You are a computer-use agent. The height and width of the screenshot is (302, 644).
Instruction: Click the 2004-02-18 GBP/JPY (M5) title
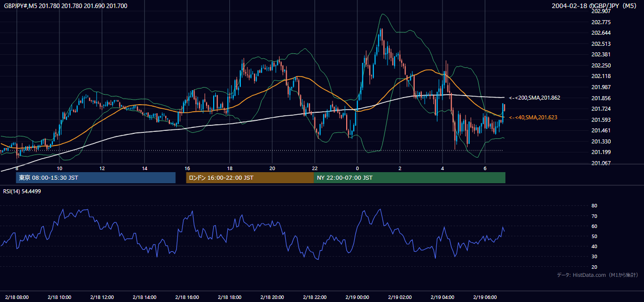[595, 6]
